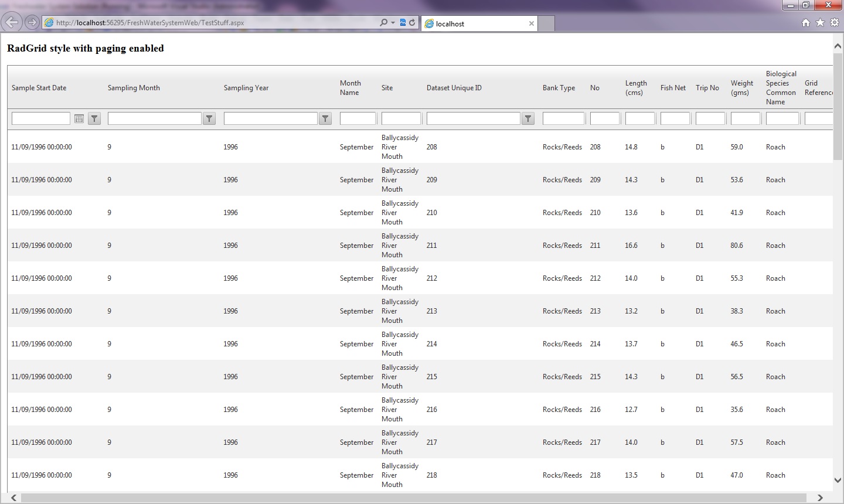The width and height of the screenshot is (844, 504).
Task: Select Dataset Unique ID cell 218
Action: (x=432, y=475)
